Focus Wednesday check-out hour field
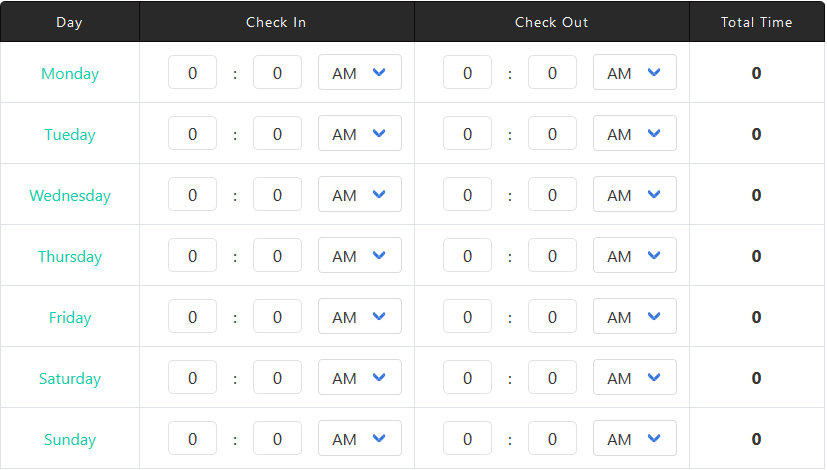This screenshot has width=827, height=470. pos(467,194)
